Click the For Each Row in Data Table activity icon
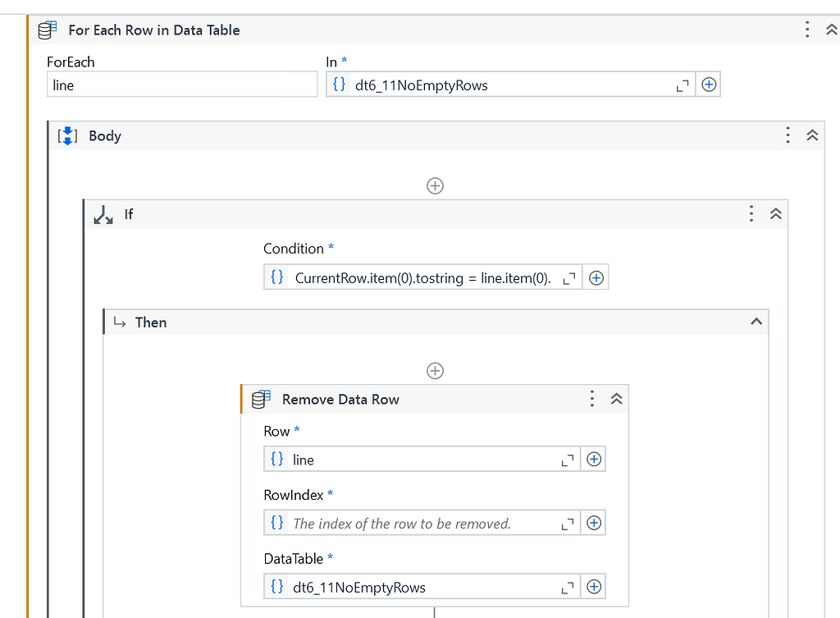 (47, 30)
